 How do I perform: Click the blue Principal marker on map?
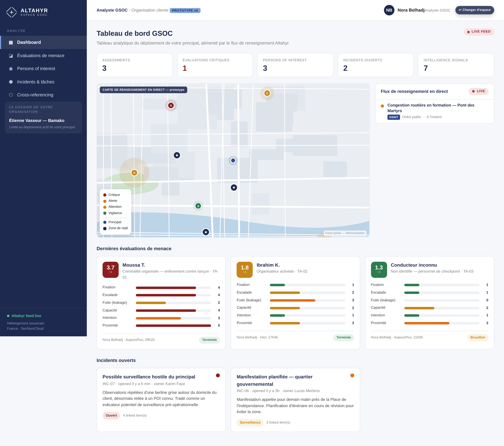[x=233, y=160]
